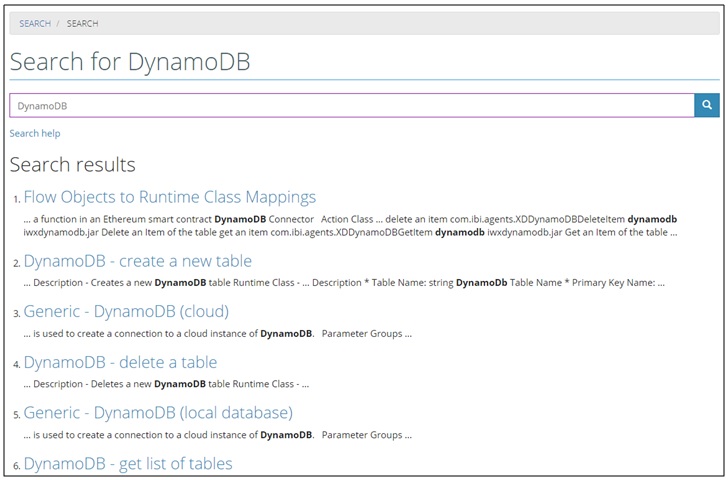Click snippet under Generic - DynamoDB (cloud)

click(x=218, y=333)
